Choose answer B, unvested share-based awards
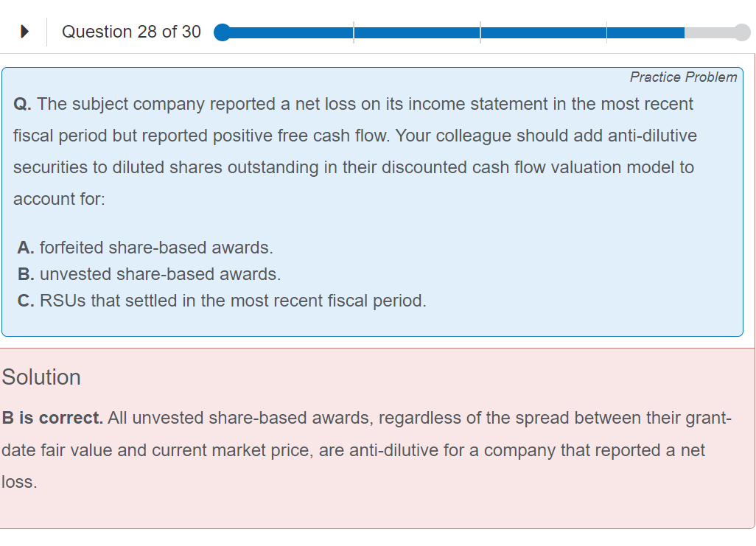This screenshot has width=756, height=546. 149,274
